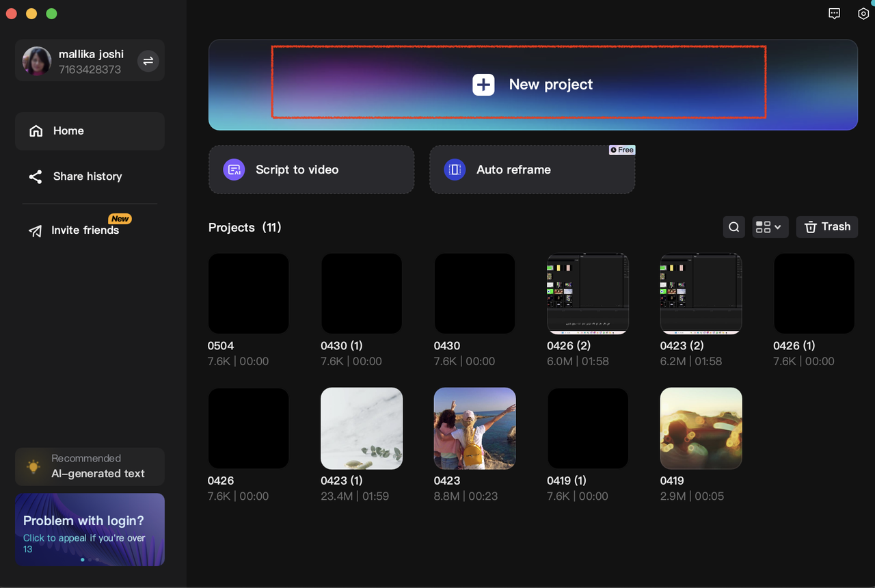Open the 0423 (1) marble thumbnail
This screenshot has width=875, height=588.
point(362,429)
